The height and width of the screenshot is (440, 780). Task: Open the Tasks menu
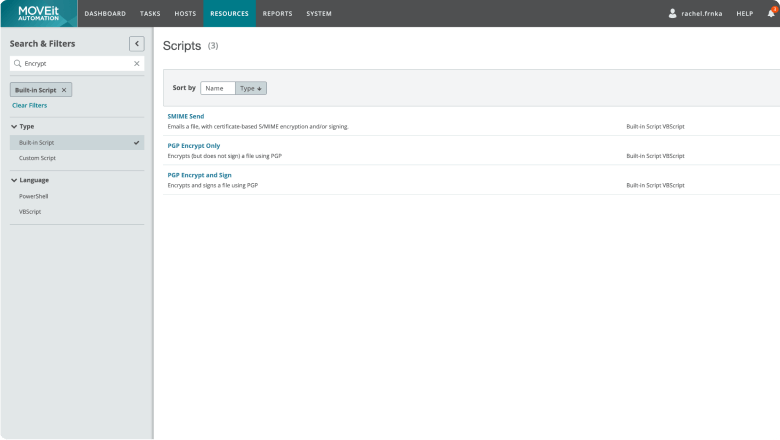pyautogui.click(x=150, y=14)
